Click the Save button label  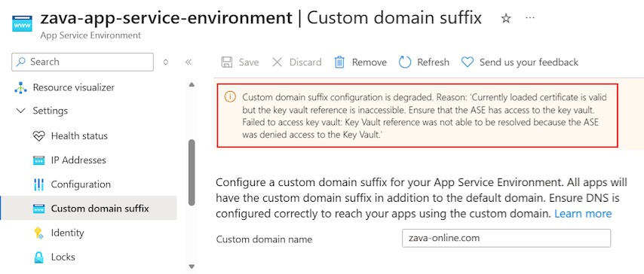pos(249,62)
